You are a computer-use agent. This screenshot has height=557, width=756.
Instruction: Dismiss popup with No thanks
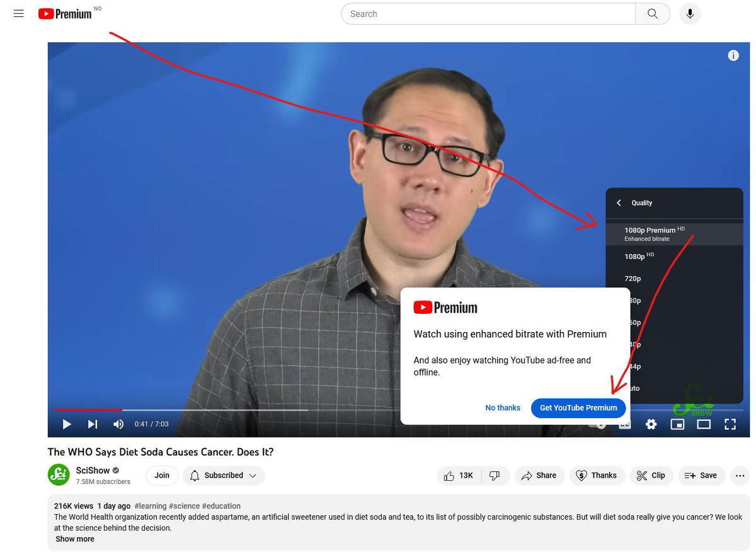coord(503,408)
